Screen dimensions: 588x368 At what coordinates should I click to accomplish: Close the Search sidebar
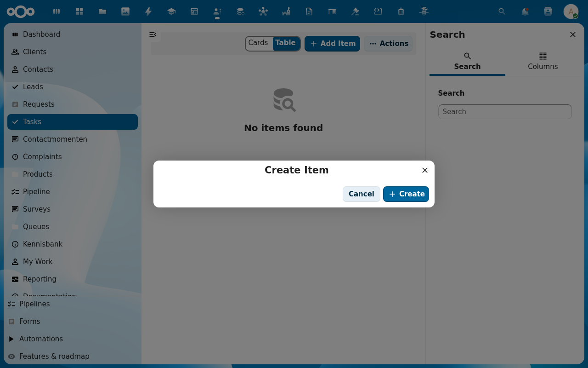573,34
